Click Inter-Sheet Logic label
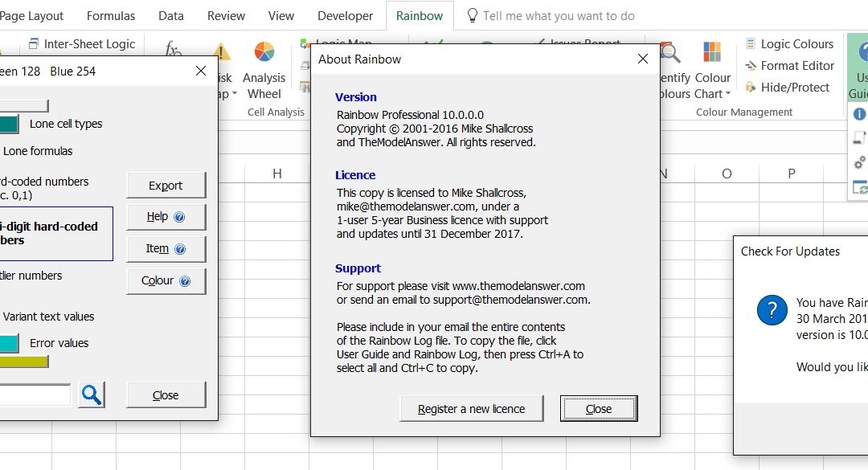This screenshot has width=868, height=470. [90, 43]
